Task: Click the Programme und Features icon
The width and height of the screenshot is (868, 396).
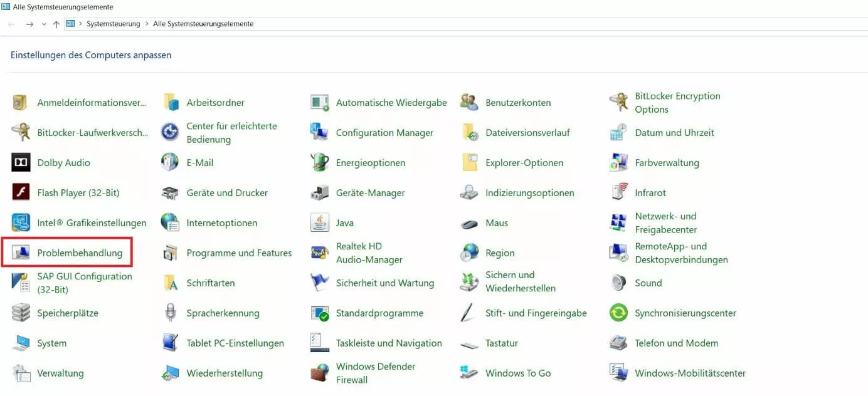Action: tap(170, 253)
